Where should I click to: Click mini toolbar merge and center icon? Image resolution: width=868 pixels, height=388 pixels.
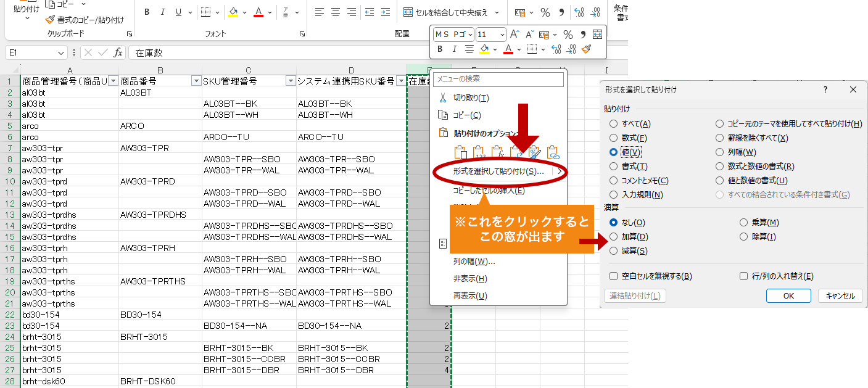click(x=597, y=35)
